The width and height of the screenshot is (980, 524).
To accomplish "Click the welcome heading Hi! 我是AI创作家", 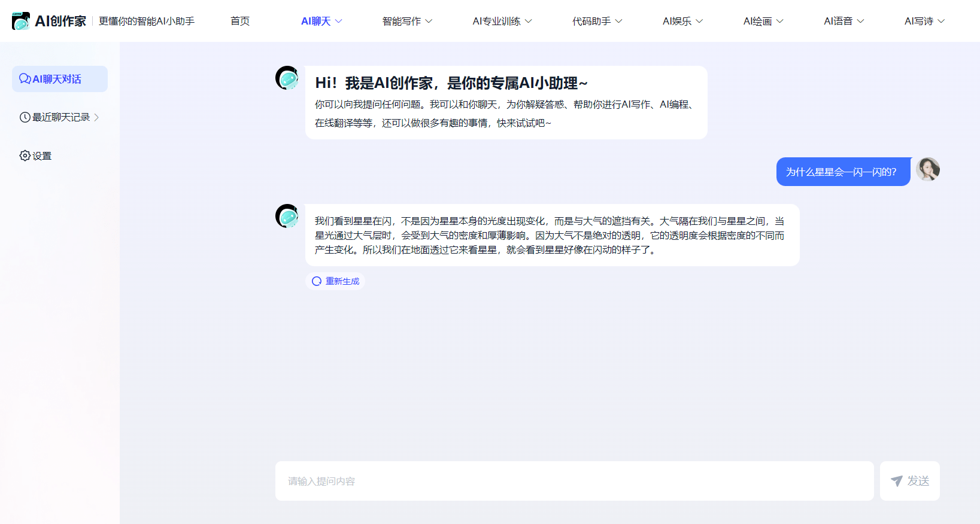I will (x=451, y=83).
